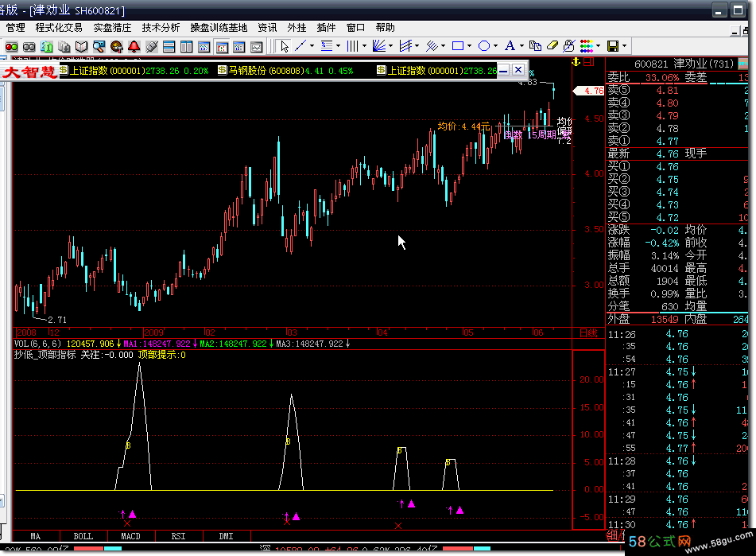The image size is (756, 556).
Task: Click the 11:28 4.76 trade tick row
Action: pyautogui.click(x=677, y=461)
